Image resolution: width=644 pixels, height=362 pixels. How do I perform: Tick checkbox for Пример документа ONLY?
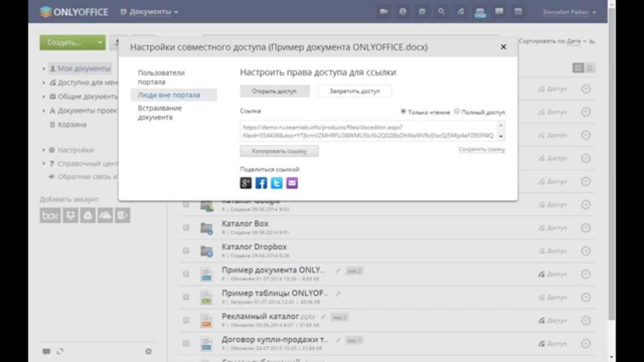pos(186,274)
